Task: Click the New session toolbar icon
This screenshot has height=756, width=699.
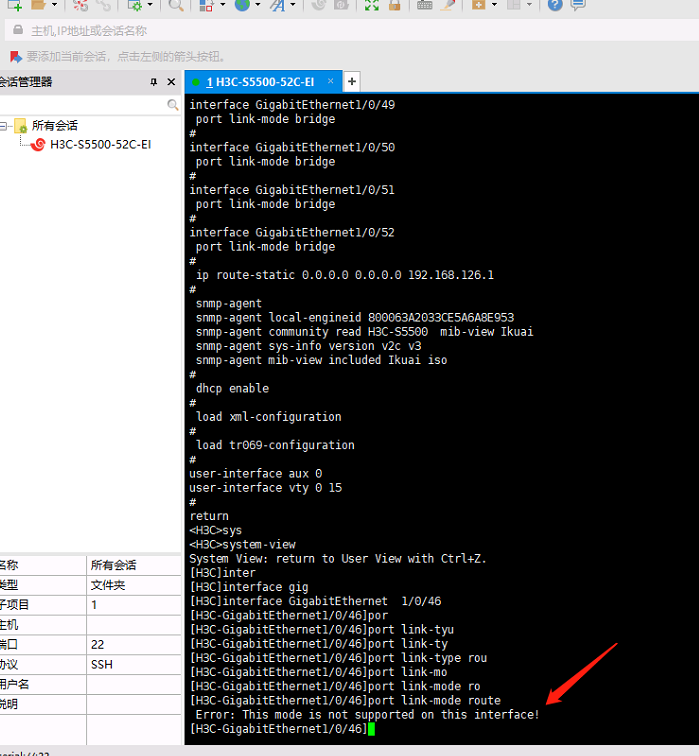Action: [x=14, y=5]
